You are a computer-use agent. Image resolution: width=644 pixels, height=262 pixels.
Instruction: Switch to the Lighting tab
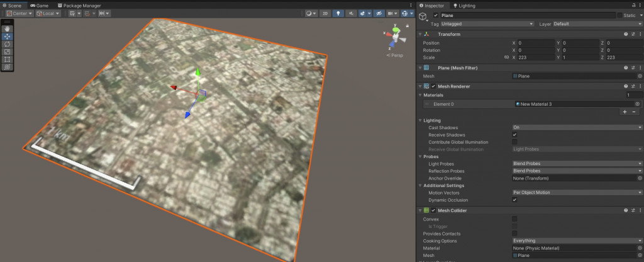tap(464, 5)
